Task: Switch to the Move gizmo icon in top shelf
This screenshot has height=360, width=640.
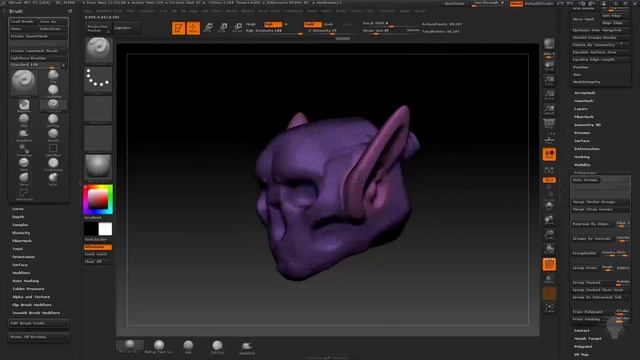Action: 208,28
